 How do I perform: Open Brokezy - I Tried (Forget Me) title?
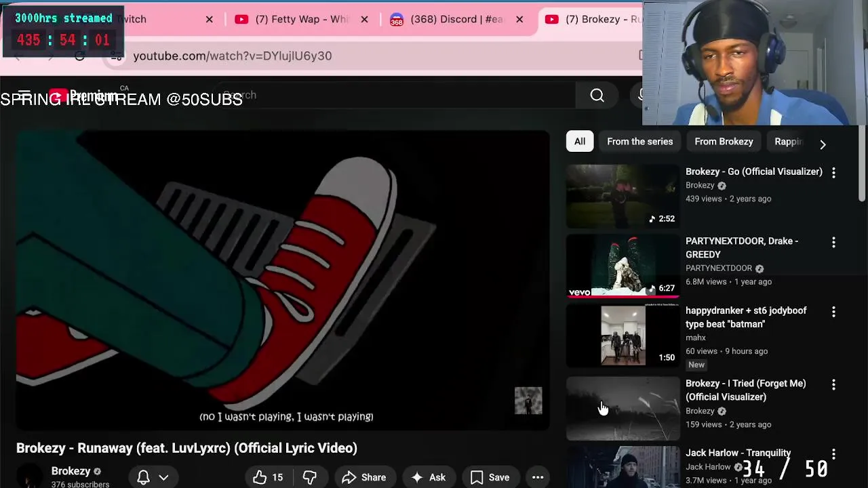coord(746,390)
